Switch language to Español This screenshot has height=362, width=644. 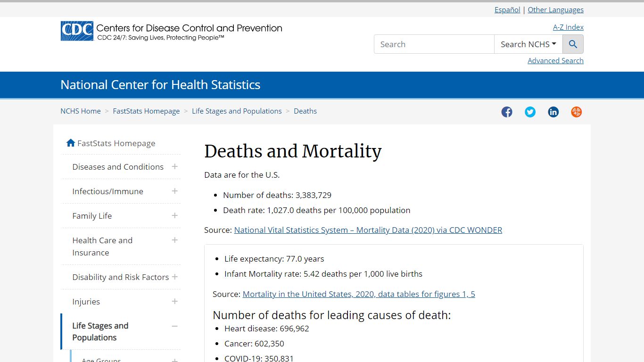507,9
